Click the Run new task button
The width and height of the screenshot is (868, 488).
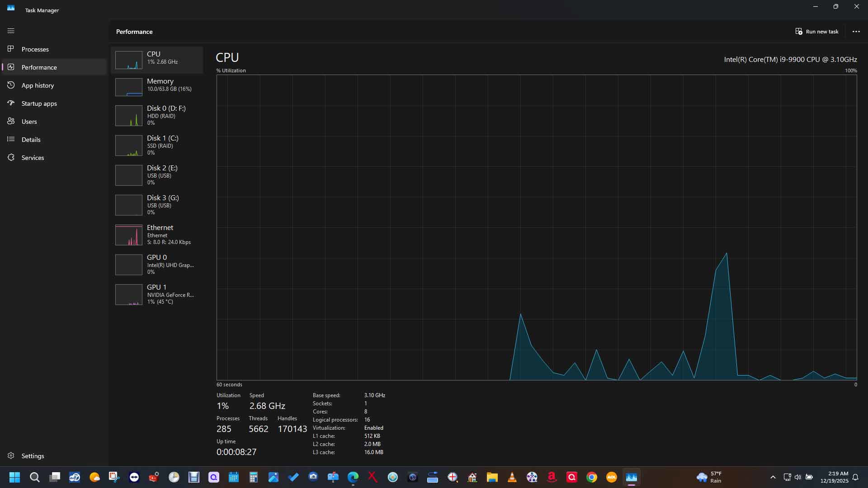coord(817,31)
